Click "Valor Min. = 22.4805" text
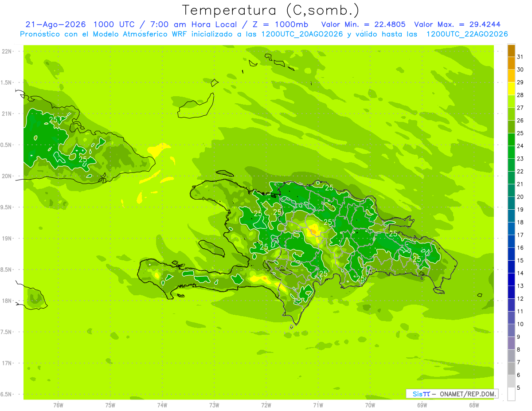 point(364,24)
